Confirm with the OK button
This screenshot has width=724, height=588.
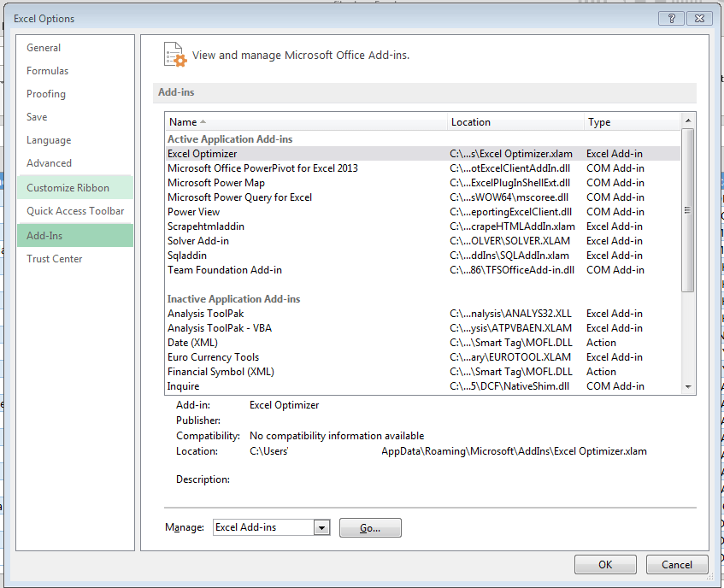pos(605,564)
